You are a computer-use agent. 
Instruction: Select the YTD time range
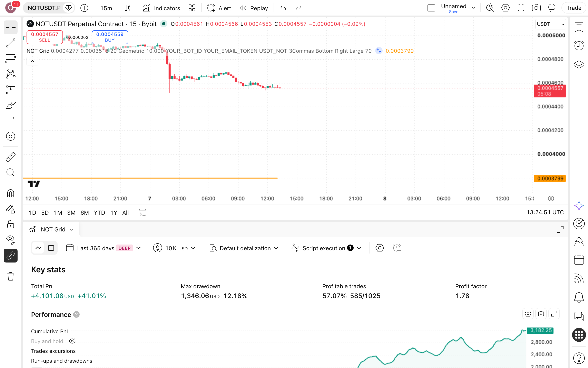[99, 213]
